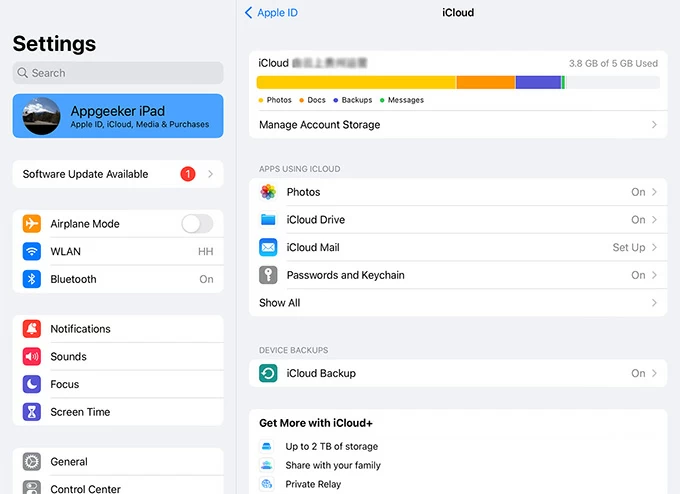Tap the iCloud Mail envelope icon
Image resolution: width=680 pixels, height=494 pixels.
pyautogui.click(x=268, y=247)
